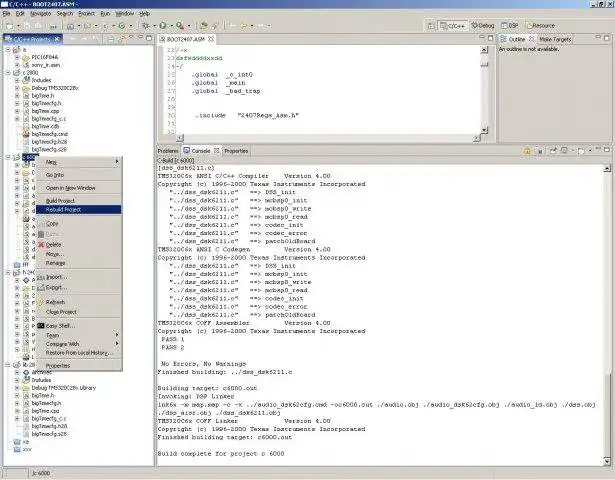Viewport: 615px width, 480px height.
Task: Switch to the Debug perspective
Action: coord(482,26)
